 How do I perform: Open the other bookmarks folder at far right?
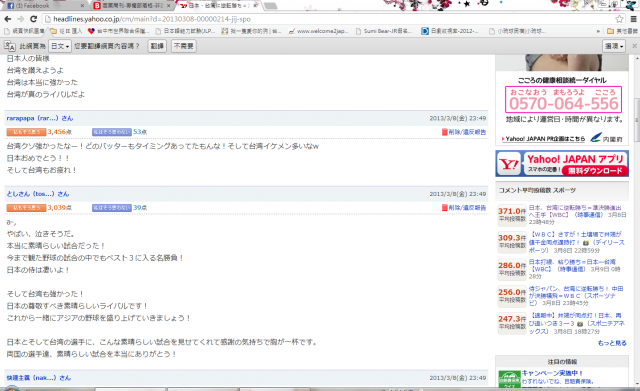coord(622,31)
